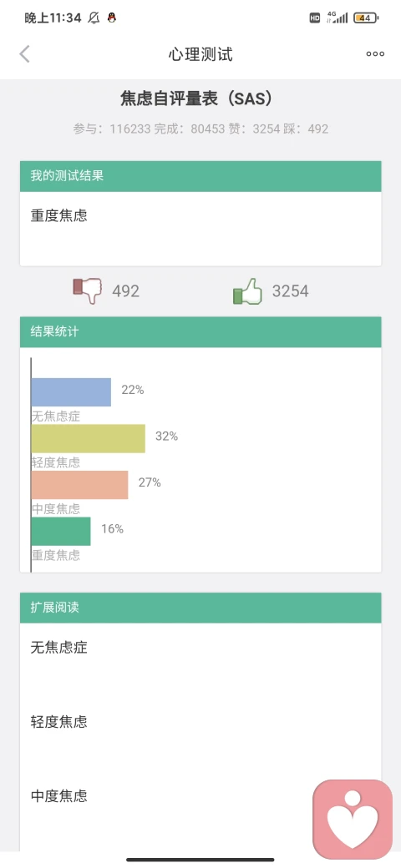Tap the back arrow icon

(x=24, y=54)
